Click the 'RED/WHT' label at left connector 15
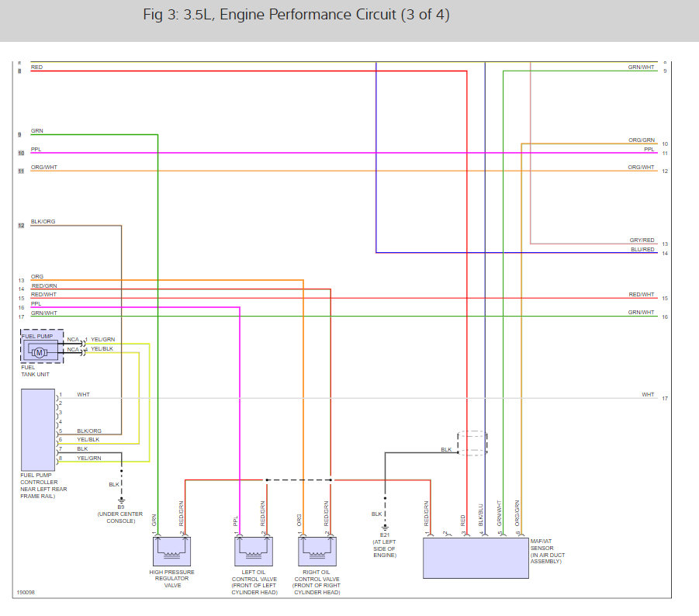699x616 pixels. (x=43, y=295)
